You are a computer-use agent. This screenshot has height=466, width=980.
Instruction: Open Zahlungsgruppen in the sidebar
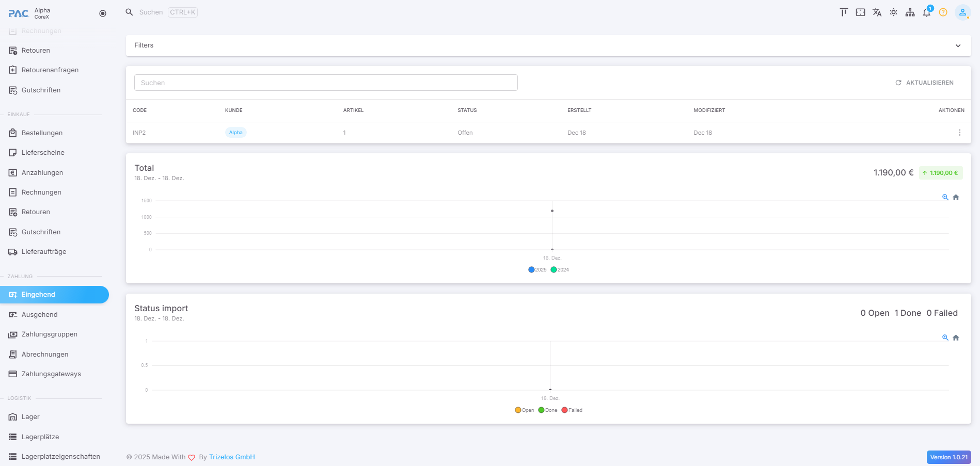coord(49,334)
